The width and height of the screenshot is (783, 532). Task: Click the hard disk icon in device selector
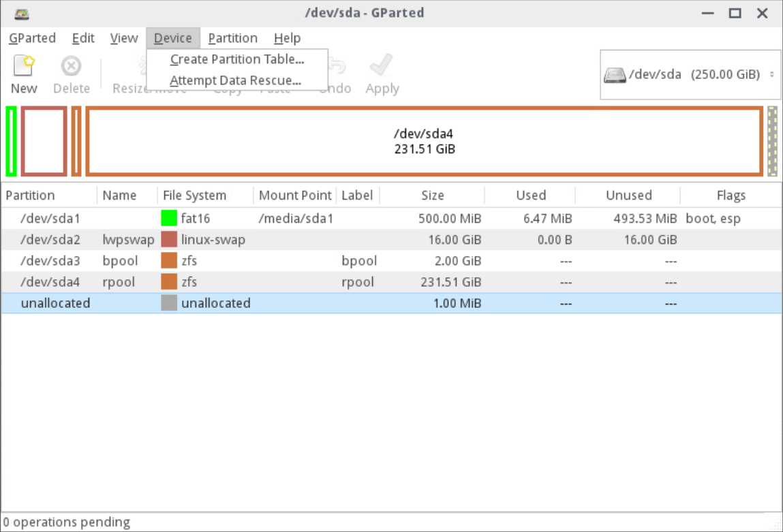pyautogui.click(x=615, y=75)
